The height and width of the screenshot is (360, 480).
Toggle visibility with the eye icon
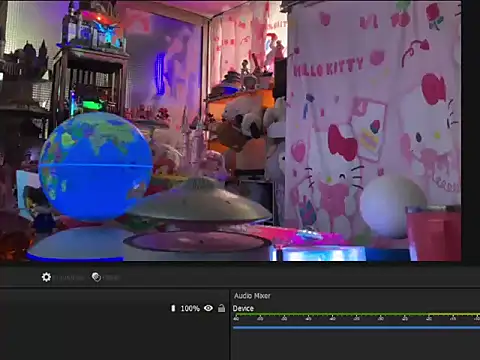(208, 308)
